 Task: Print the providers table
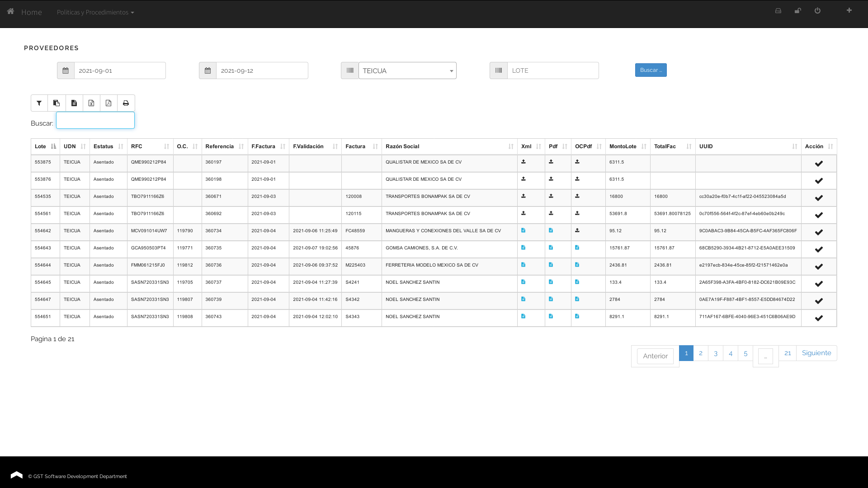pyautogui.click(x=126, y=103)
